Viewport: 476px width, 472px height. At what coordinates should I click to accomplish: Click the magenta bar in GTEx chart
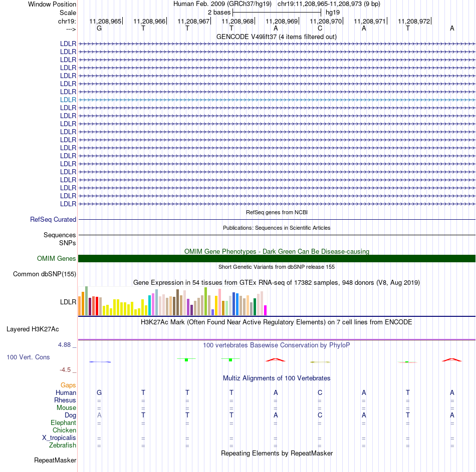266,310
